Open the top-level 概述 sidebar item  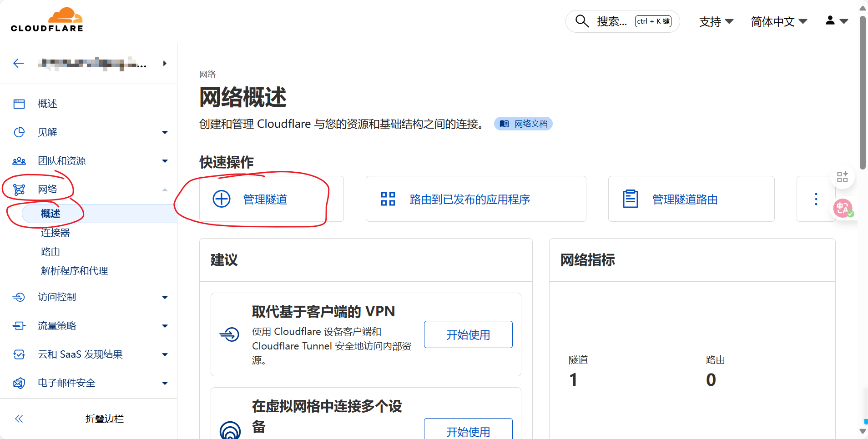pyautogui.click(x=48, y=104)
